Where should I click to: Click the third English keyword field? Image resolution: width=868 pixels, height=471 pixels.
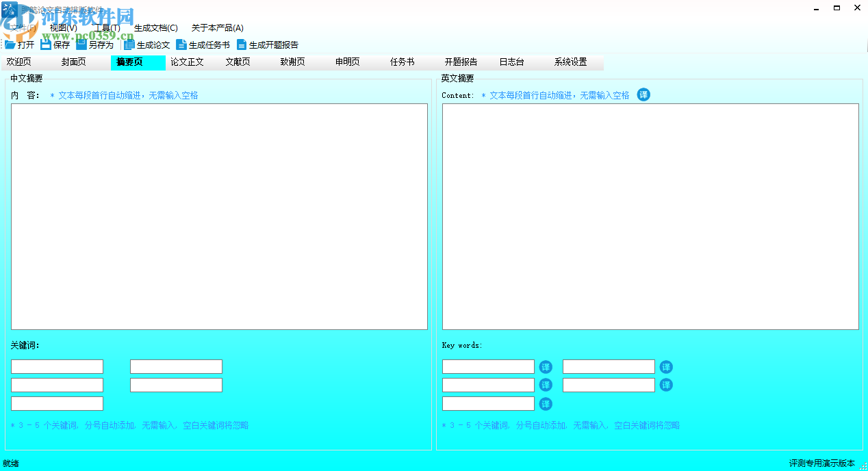point(488,385)
